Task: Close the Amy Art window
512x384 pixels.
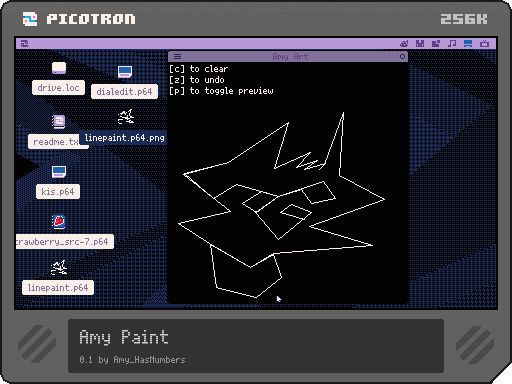Action: pos(402,56)
